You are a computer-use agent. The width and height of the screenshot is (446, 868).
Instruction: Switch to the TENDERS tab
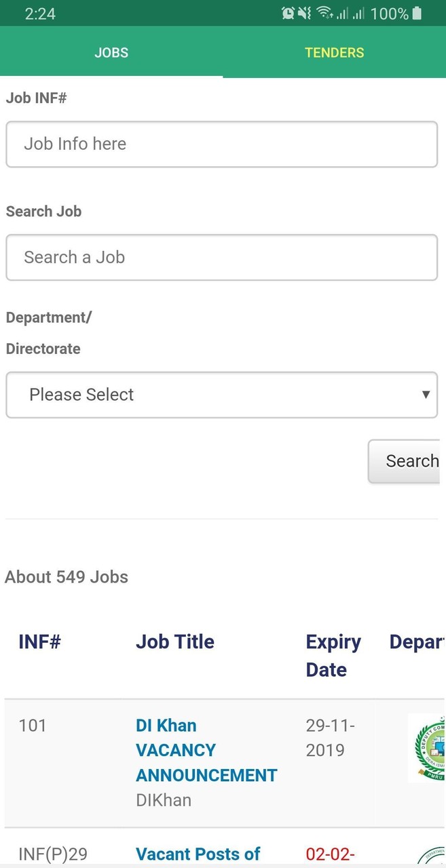(334, 52)
